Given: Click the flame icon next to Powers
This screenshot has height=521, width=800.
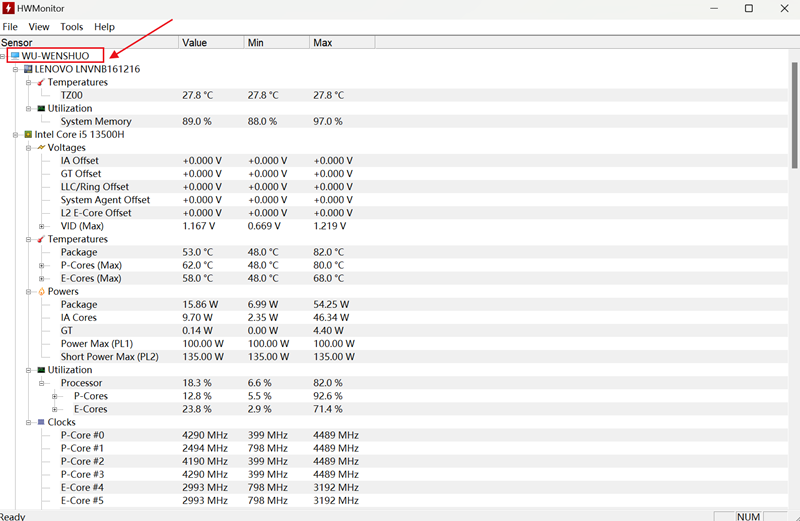Looking at the screenshot, I should click(41, 291).
